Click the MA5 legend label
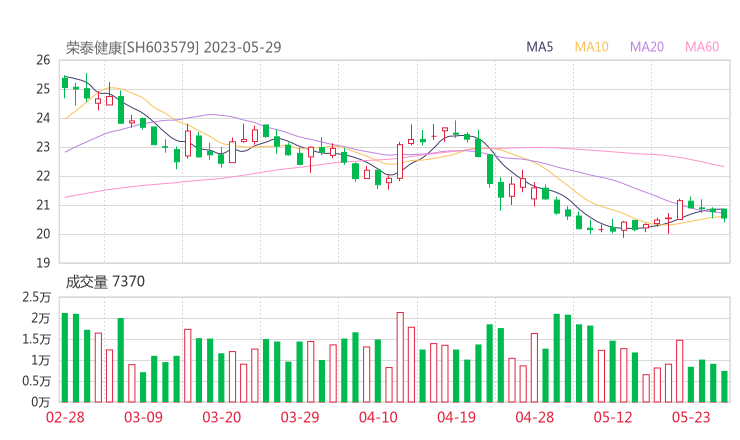This screenshot has width=740, height=440. [x=539, y=47]
